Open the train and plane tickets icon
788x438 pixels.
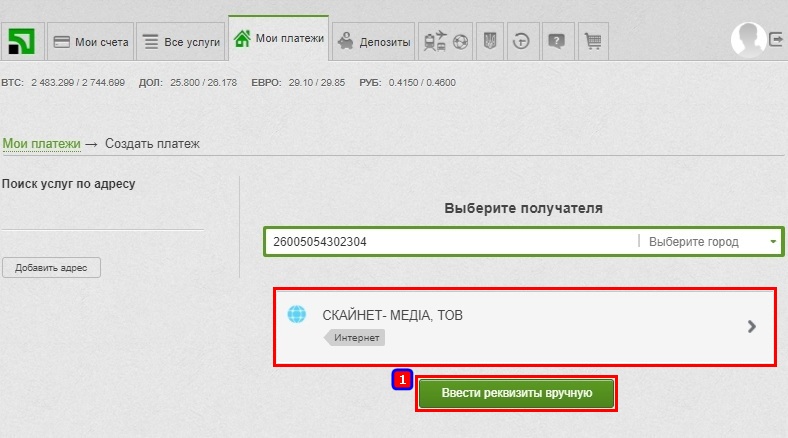coord(435,41)
